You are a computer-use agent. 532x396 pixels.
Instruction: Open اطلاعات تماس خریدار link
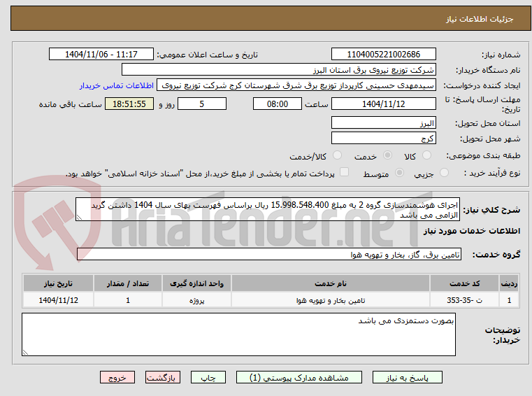click(117, 85)
